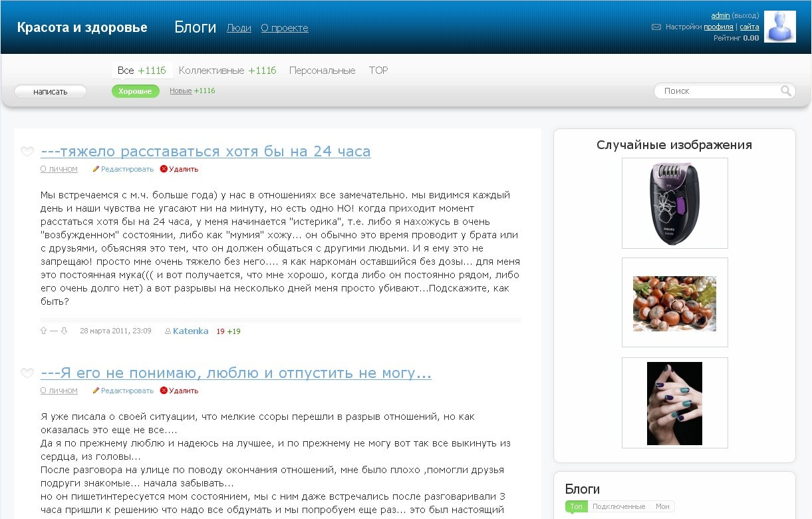Click the '(выход)' logout link
This screenshot has width=812, height=519.
click(x=745, y=15)
